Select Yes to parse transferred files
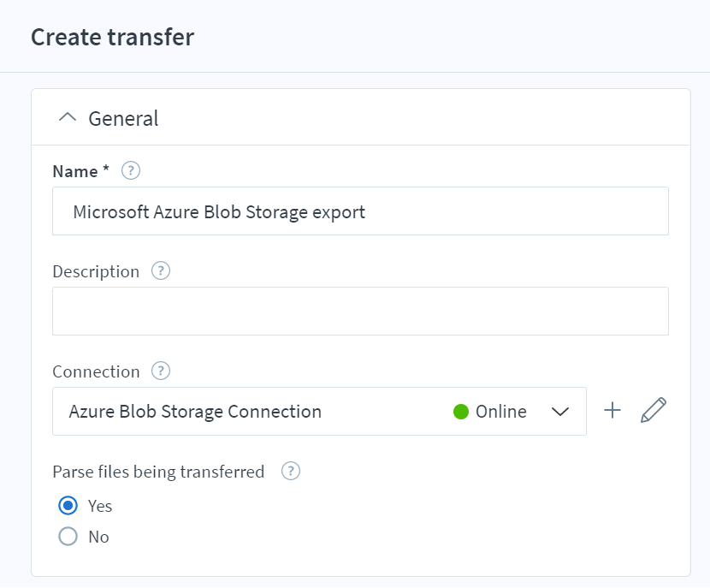The height and width of the screenshot is (588, 710). pos(68,506)
